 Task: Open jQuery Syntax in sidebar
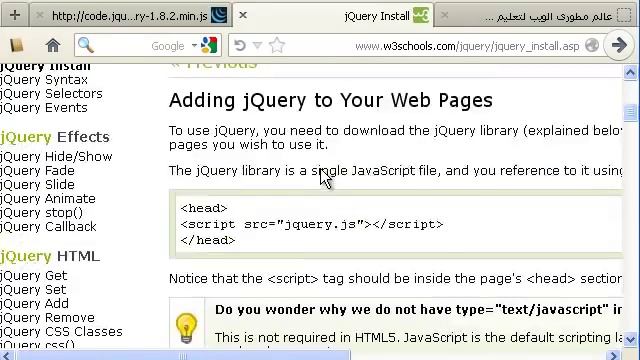pos(44,80)
